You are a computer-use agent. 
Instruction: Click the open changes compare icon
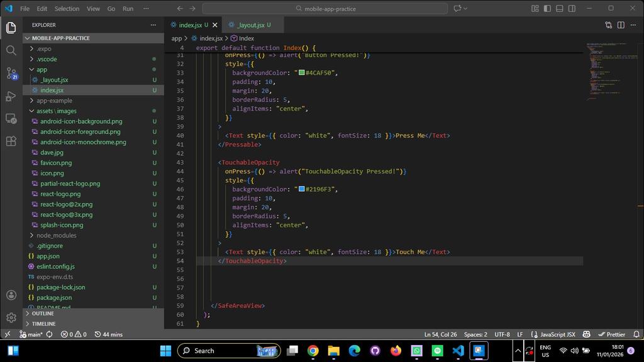(608, 25)
